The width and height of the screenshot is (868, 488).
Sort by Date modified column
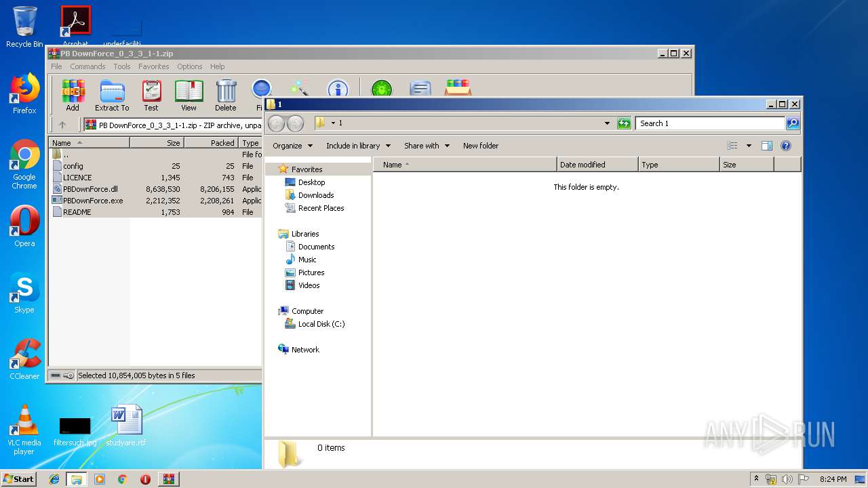tap(597, 165)
